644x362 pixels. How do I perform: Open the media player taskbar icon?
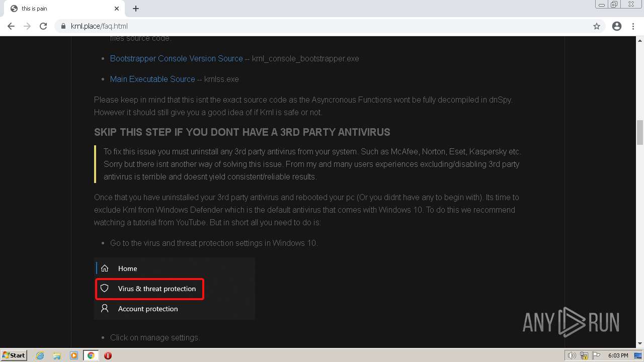pos(74,355)
